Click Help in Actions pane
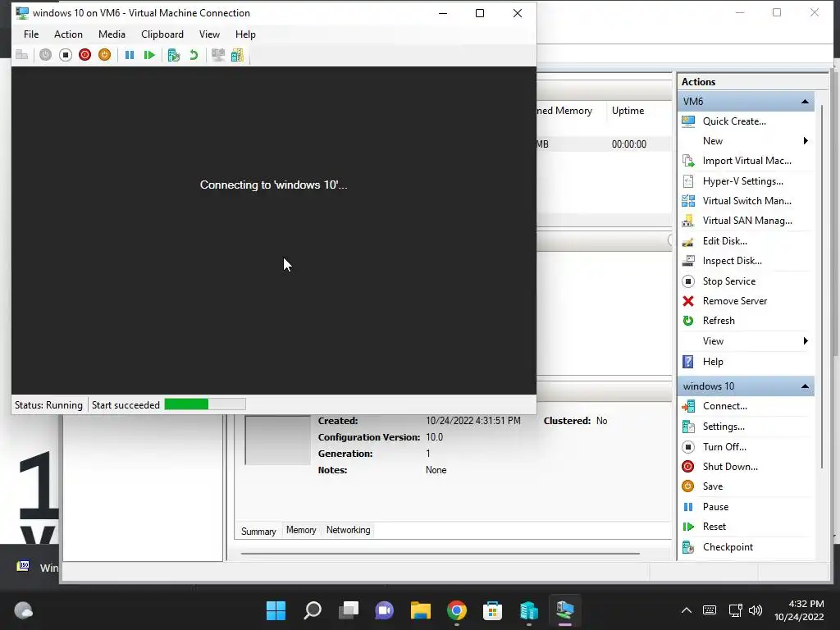Screen dimensions: 840x630 [x=713, y=362]
